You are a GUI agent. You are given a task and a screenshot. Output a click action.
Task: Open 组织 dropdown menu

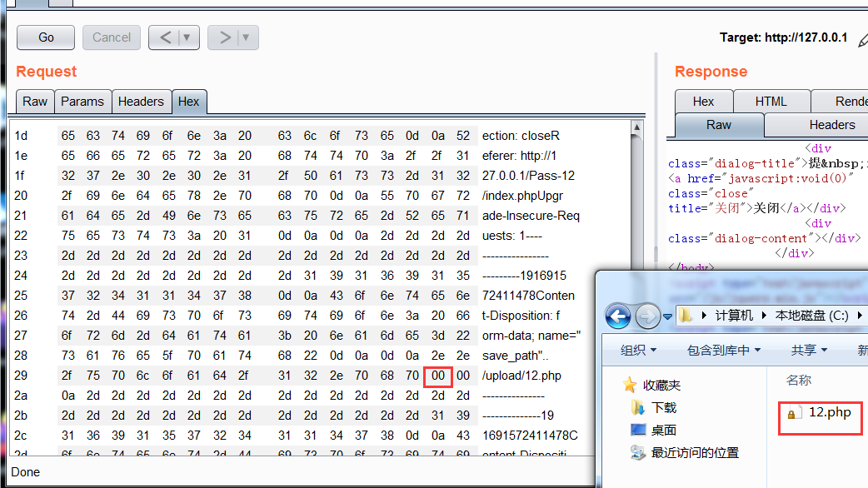638,351
